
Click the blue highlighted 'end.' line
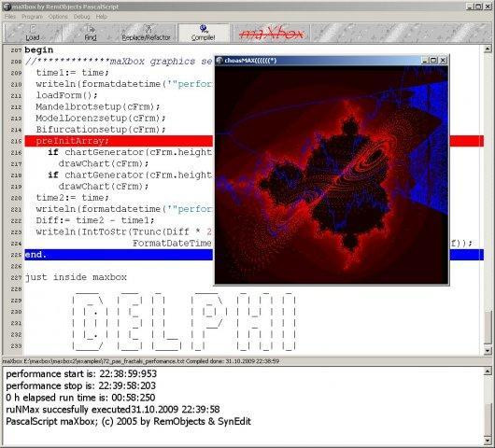119,255
